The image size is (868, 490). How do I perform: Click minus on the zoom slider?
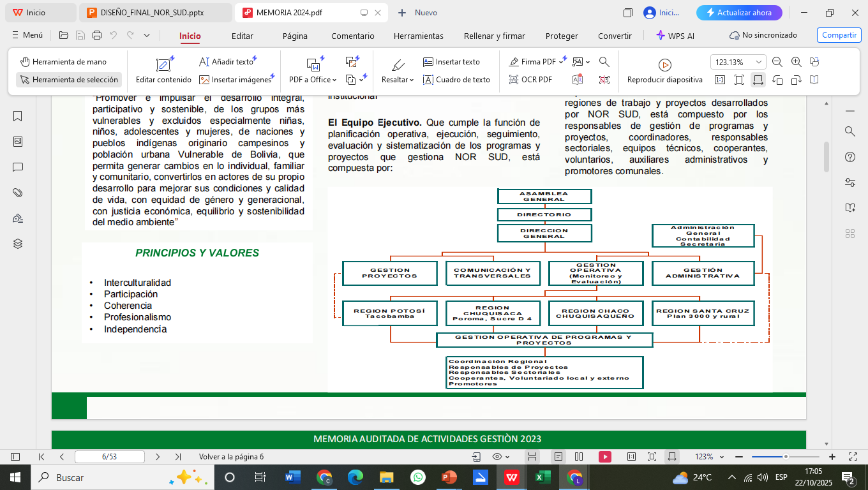(738, 457)
